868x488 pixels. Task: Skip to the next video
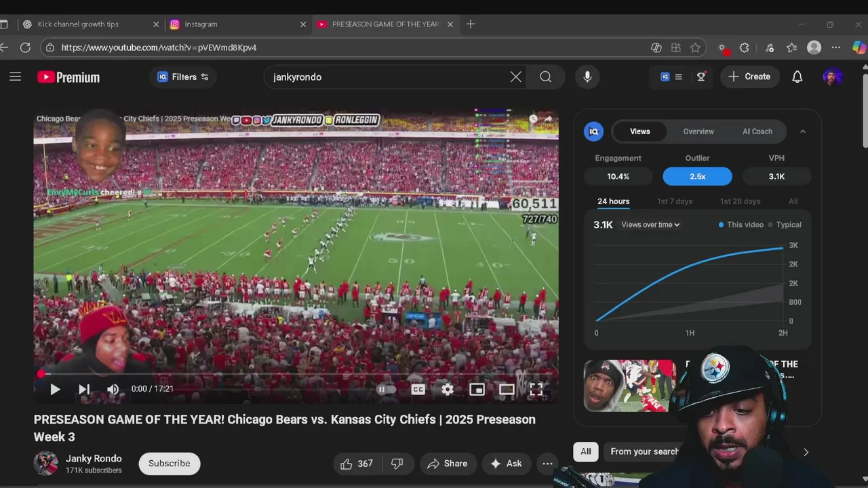pyautogui.click(x=84, y=389)
